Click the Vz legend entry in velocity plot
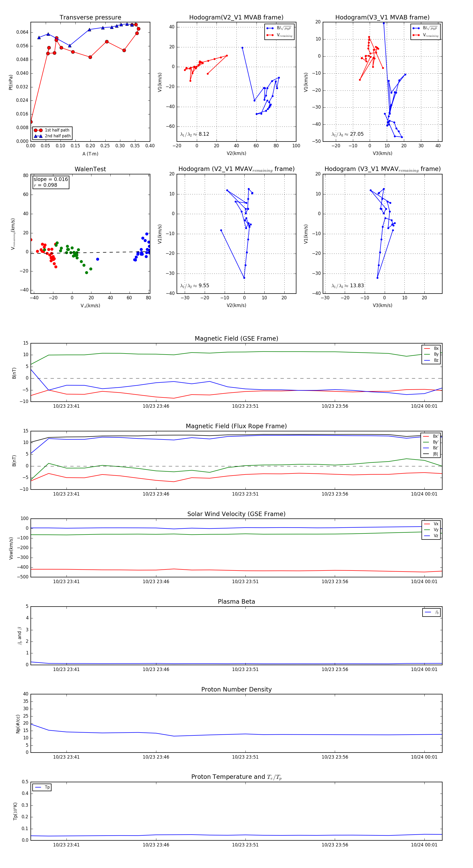 (x=431, y=536)
